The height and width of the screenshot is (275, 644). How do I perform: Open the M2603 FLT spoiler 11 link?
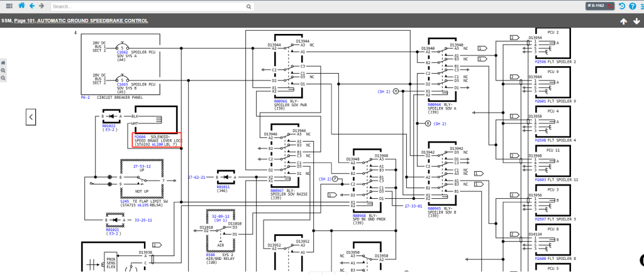540,179
